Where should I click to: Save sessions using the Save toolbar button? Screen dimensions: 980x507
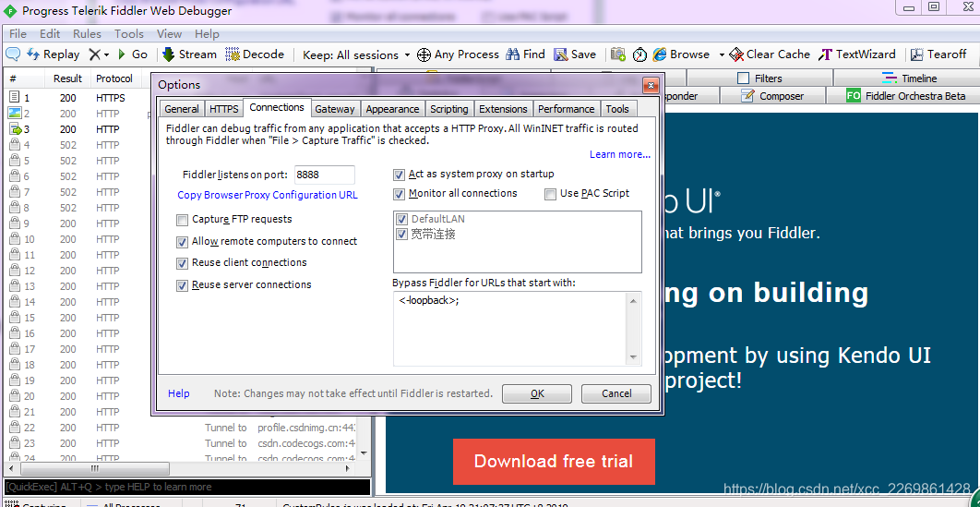[575, 54]
